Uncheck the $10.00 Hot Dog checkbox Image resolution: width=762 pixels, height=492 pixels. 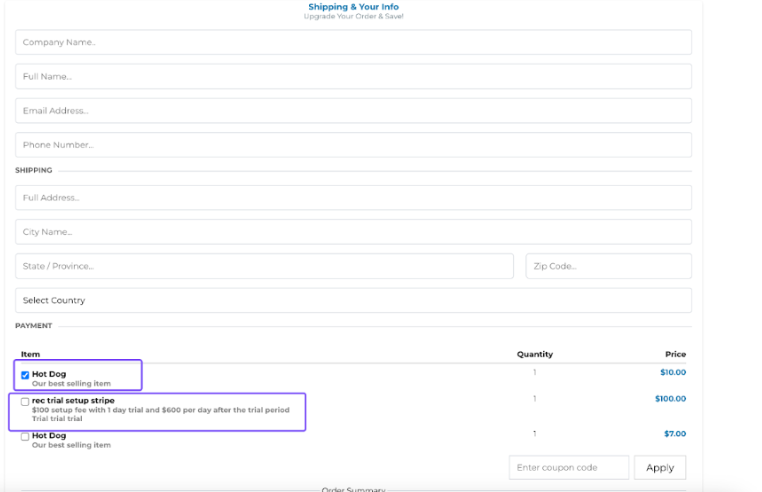click(25, 375)
